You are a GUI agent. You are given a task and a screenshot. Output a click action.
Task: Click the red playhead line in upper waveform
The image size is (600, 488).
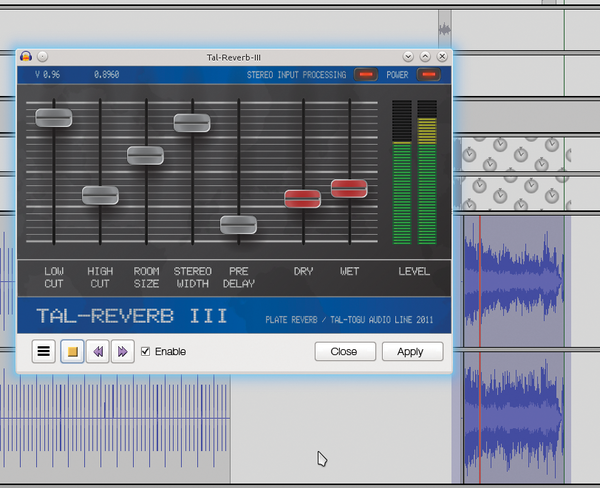pos(480,281)
